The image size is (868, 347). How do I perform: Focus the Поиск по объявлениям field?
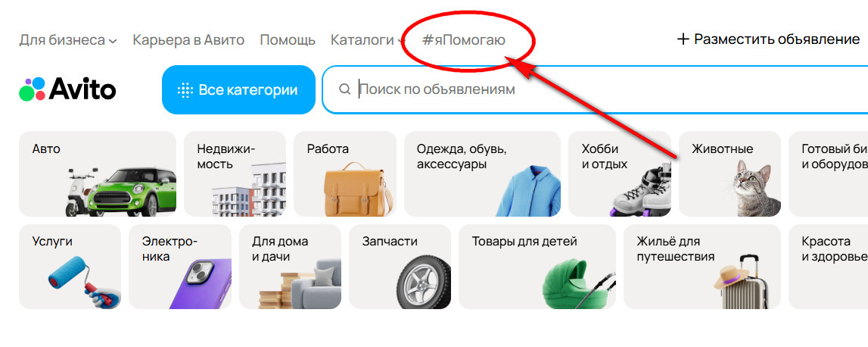tap(595, 89)
